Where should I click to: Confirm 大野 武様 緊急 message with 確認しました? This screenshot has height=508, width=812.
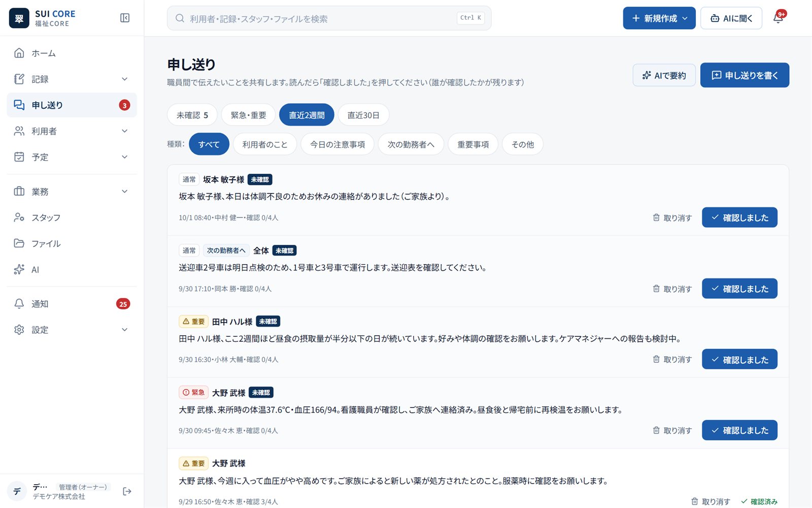pos(740,430)
